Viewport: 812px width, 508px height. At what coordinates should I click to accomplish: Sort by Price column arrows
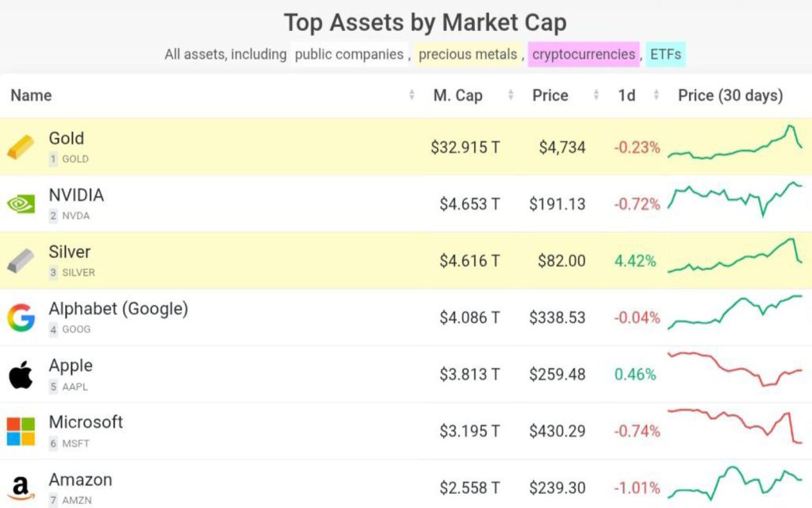click(x=596, y=95)
